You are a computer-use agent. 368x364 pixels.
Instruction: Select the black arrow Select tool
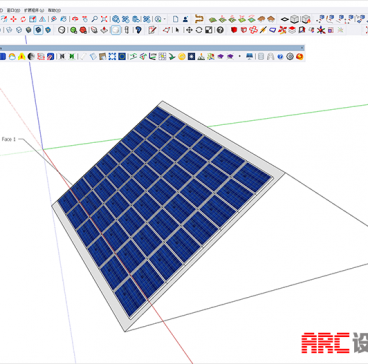coord(177,30)
